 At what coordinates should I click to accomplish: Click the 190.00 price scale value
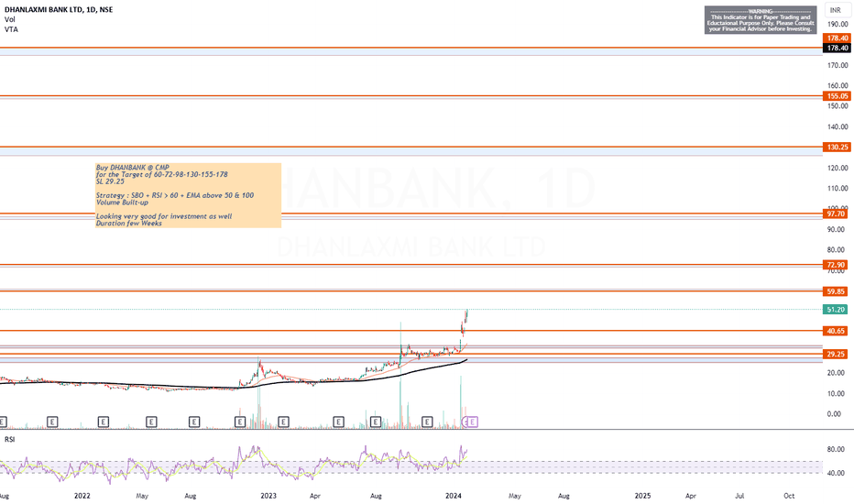click(x=838, y=24)
